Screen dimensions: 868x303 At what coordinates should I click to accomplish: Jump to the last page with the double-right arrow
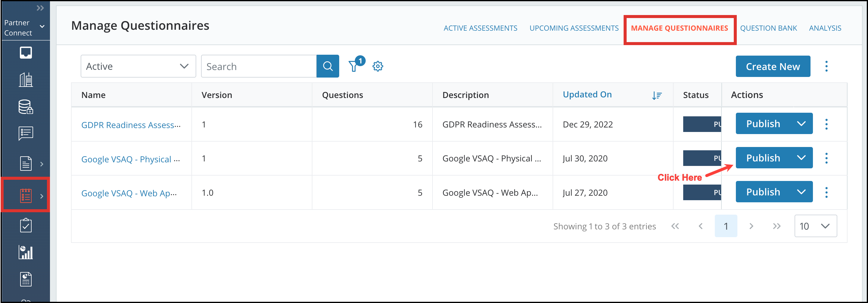coord(777,226)
